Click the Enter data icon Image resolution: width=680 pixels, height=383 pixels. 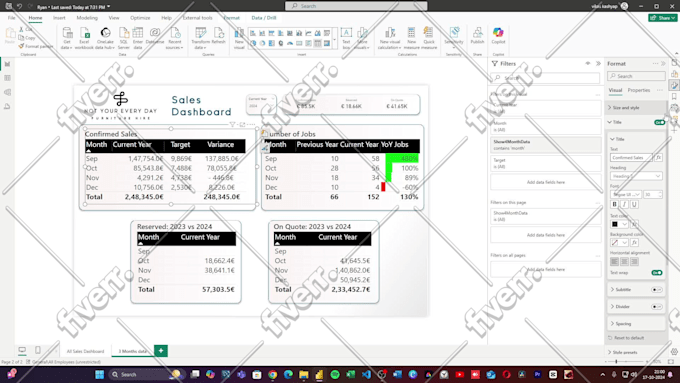point(138,38)
